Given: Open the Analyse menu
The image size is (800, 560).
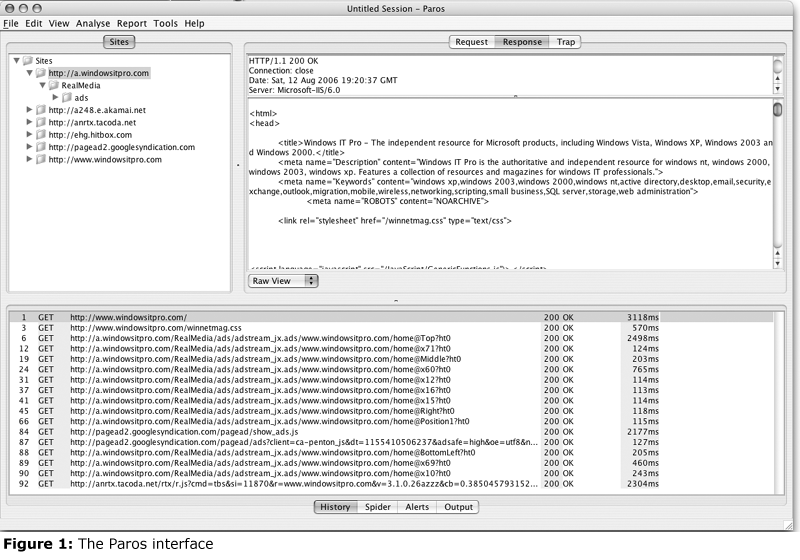Looking at the screenshot, I should (93, 23).
